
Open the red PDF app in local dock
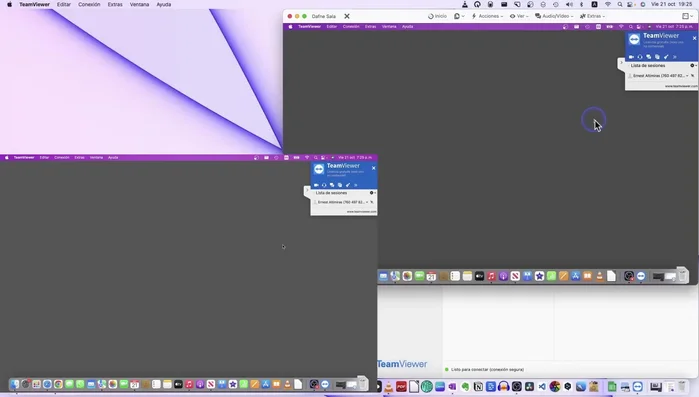(x=401, y=387)
